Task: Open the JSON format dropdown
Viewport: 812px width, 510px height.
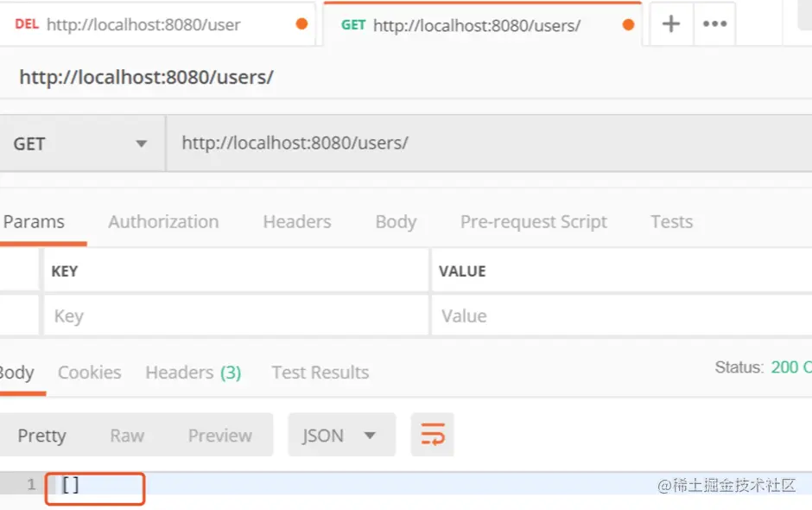Action: pos(342,435)
